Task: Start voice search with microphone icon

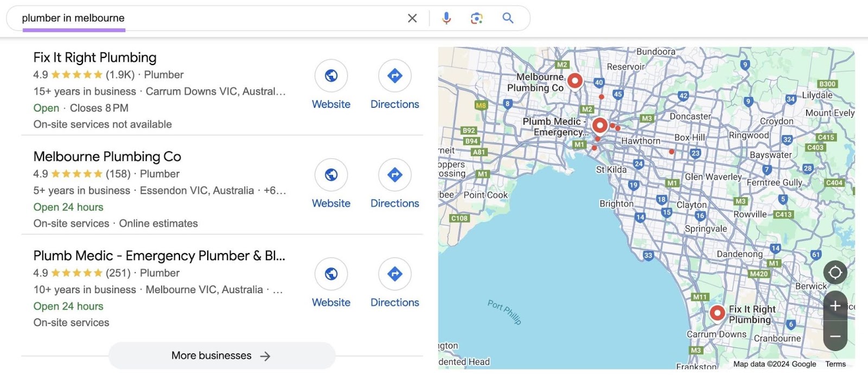Action: (446, 18)
